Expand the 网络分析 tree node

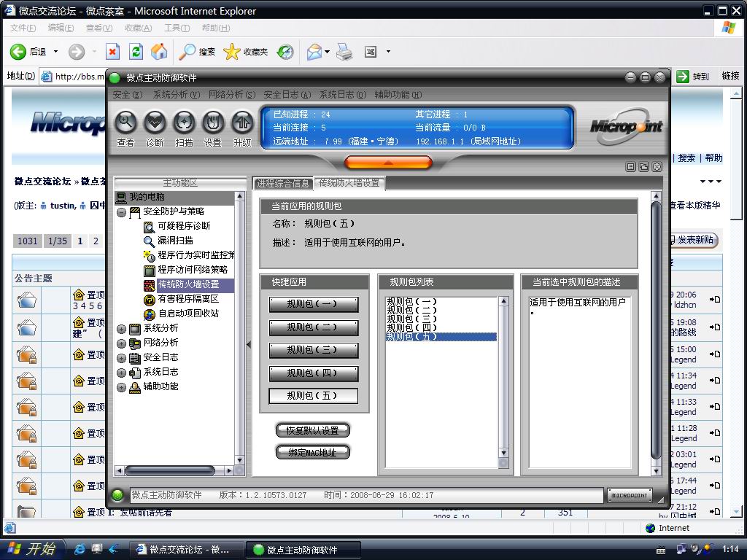pos(122,344)
